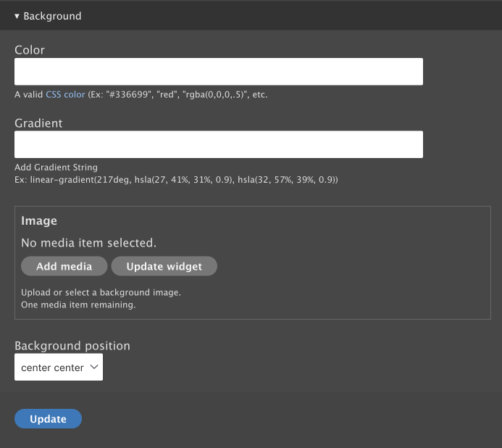Focus the Color text input field
The width and height of the screenshot is (502, 448).
pyautogui.click(x=218, y=72)
